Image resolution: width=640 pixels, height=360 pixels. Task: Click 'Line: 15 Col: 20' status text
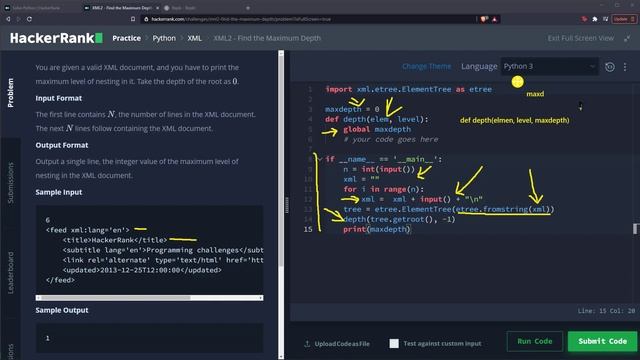[x=606, y=311]
